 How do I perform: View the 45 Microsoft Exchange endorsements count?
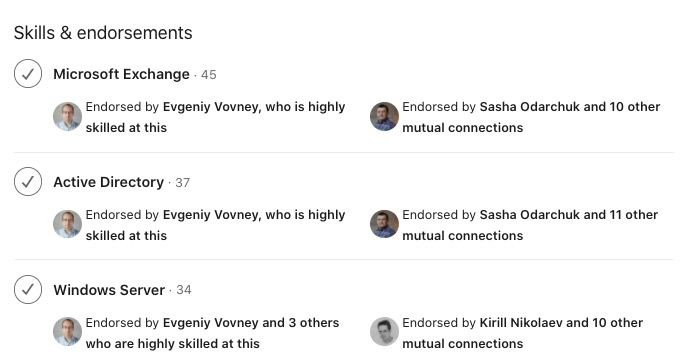(x=209, y=75)
